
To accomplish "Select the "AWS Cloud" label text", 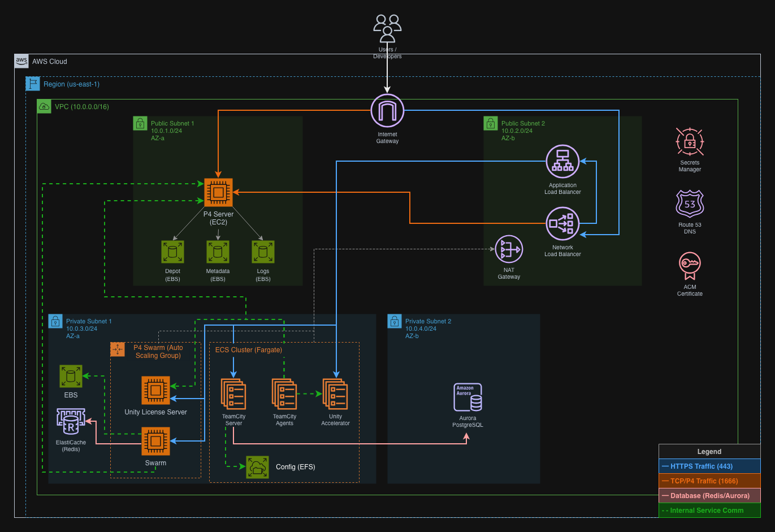I will (x=50, y=62).
